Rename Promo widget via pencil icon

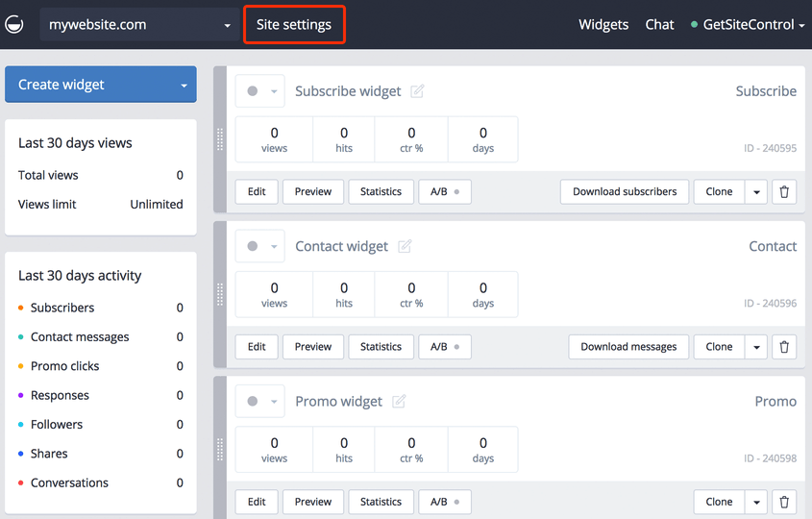pyautogui.click(x=399, y=402)
